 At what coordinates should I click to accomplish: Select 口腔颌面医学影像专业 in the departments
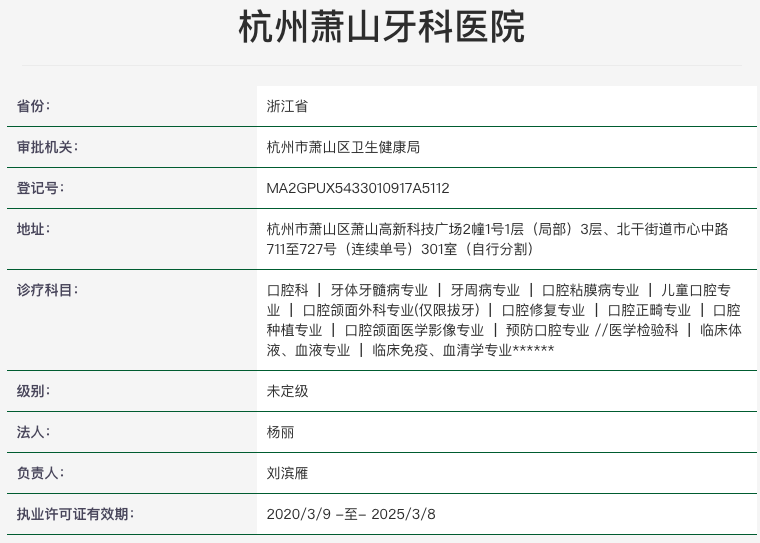414,330
